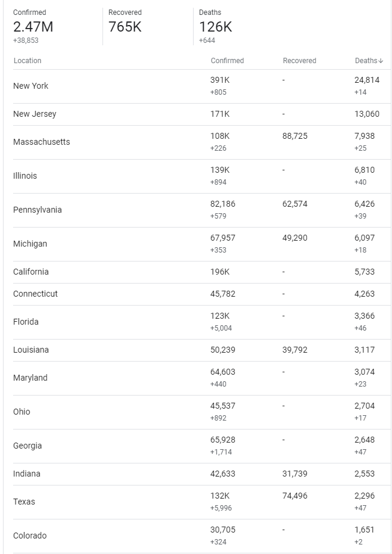Screen dimensions: 392x554
Task: Click the total Deaths 126K summary
Action: click(215, 27)
